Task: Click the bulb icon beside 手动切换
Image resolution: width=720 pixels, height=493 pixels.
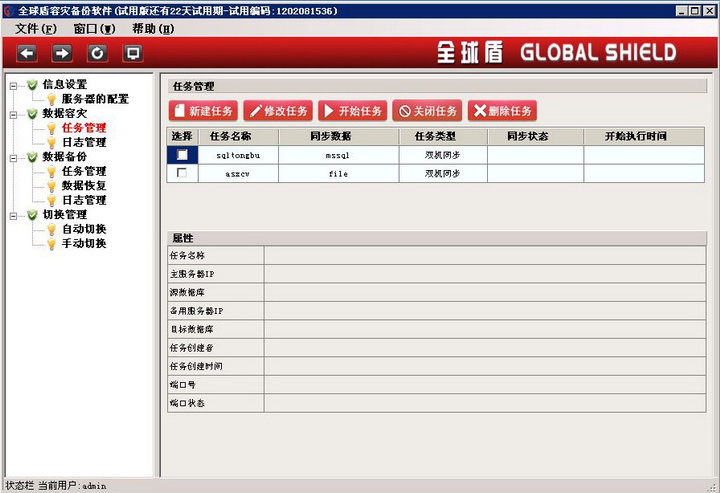Action: 52,244
